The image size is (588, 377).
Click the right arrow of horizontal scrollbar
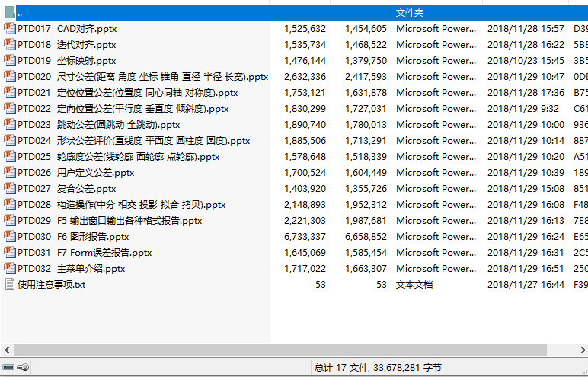582,350
